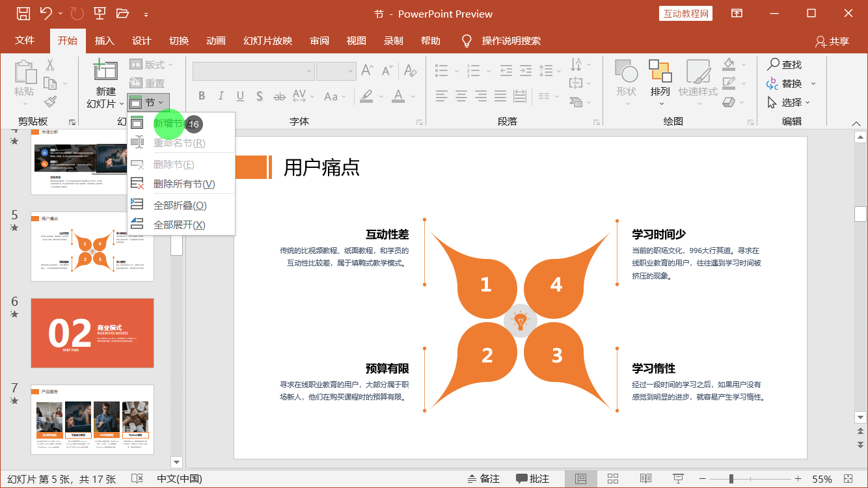Toggle text Shadow formatting
The image size is (868, 488).
[260, 96]
